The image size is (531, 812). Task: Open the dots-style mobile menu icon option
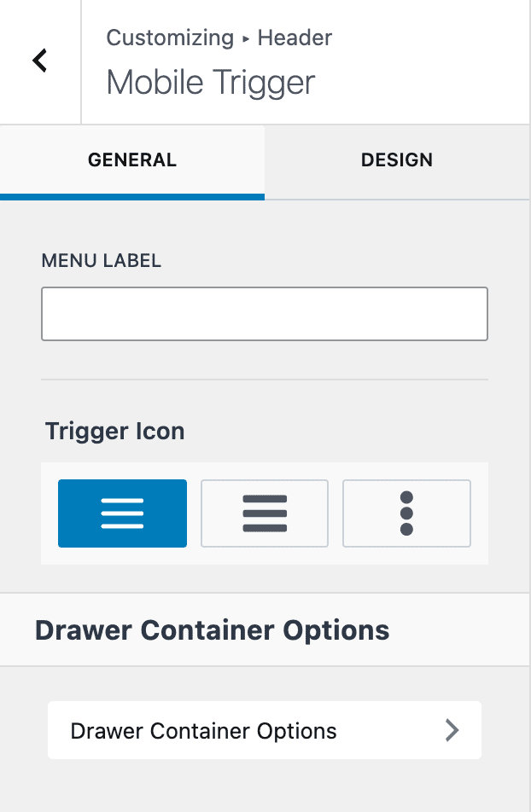[406, 513]
